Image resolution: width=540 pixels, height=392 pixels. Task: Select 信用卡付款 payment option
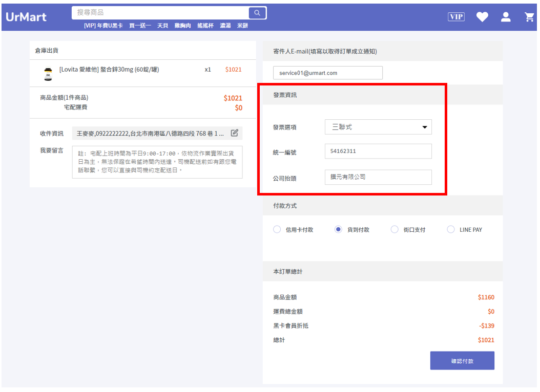point(277,229)
